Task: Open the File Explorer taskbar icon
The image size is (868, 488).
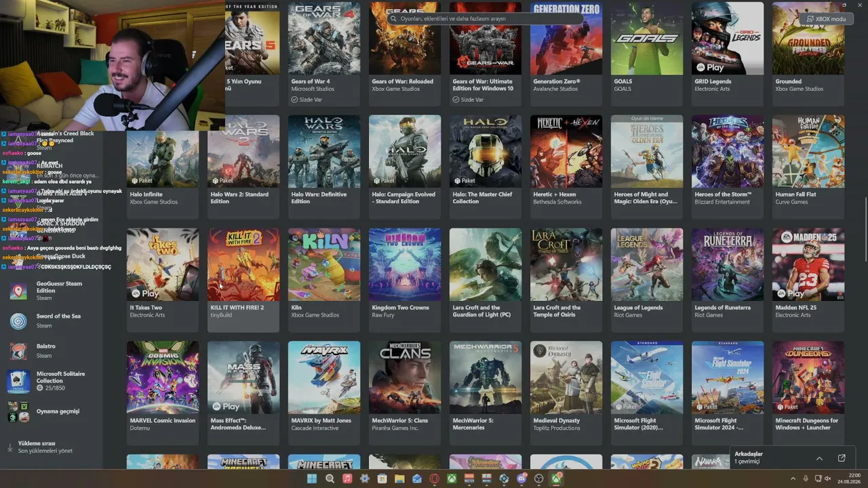Action: [x=399, y=479]
